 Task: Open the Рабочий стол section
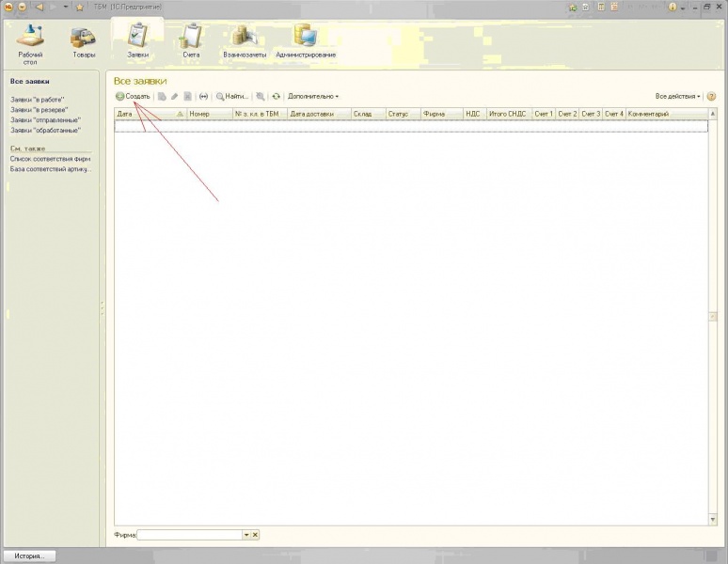click(30, 44)
